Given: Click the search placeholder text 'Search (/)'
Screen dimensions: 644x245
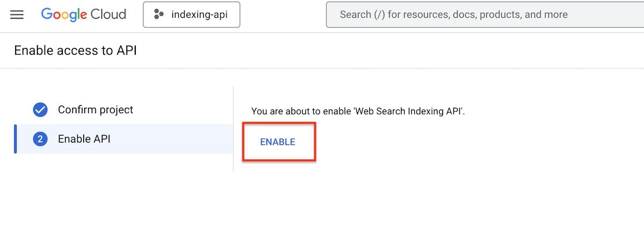Looking at the screenshot, I should pos(362,14).
